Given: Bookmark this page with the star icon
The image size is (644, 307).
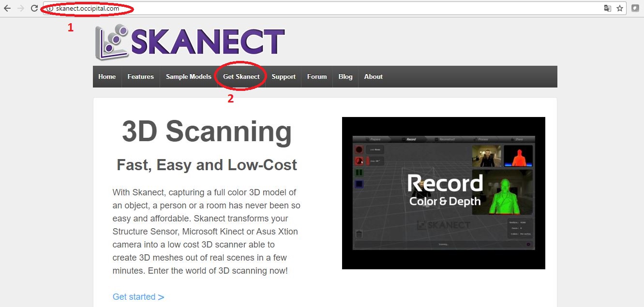Looking at the screenshot, I should [x=620, y=8].
